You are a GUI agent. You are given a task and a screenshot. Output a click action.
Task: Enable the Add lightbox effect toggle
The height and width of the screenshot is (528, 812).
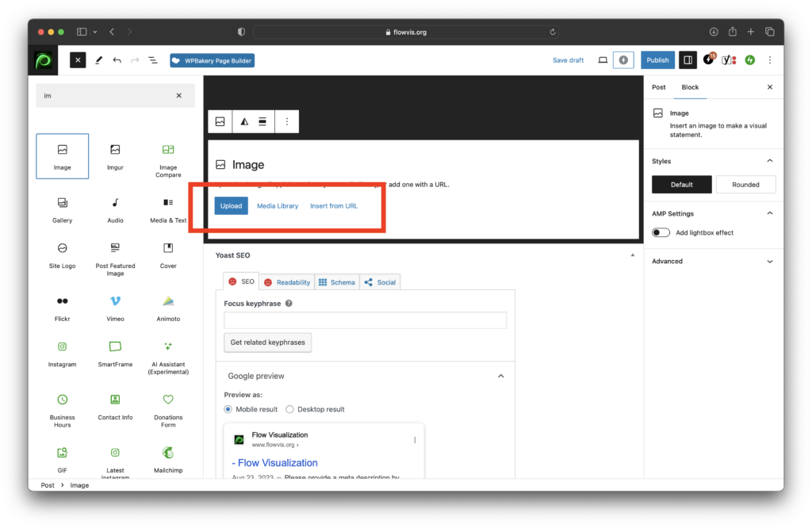pyautogui.click(x=661, y=233)
